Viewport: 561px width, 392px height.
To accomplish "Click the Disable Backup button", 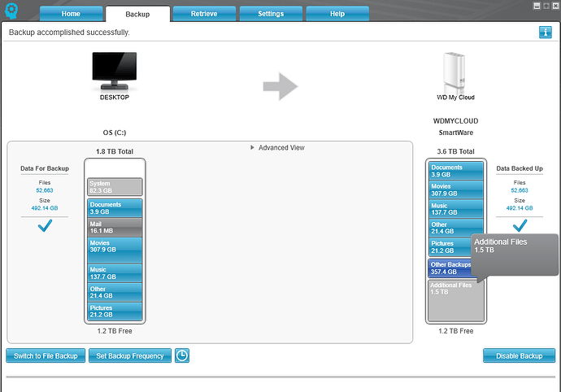I will tap(520, 356).
